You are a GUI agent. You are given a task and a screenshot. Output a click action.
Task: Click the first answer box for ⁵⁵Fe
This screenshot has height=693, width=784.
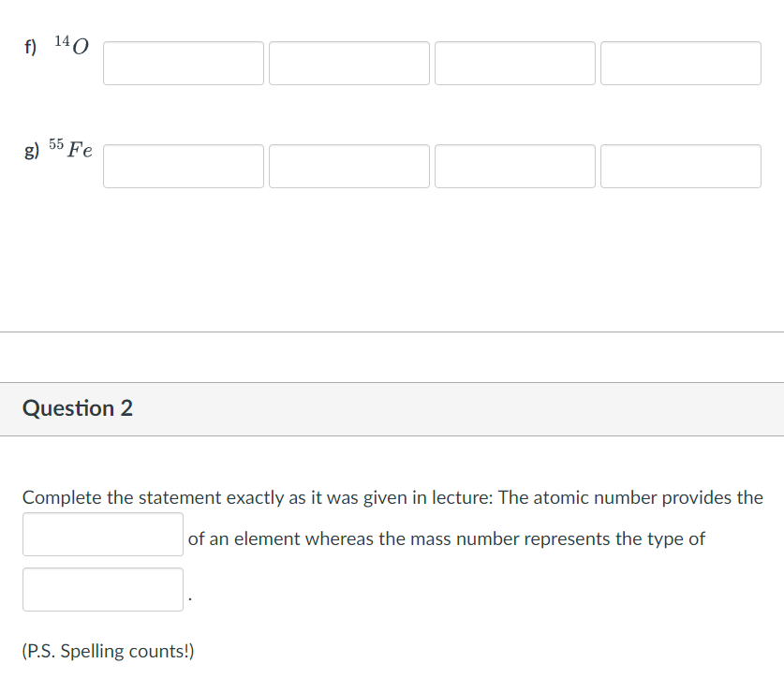183,166
